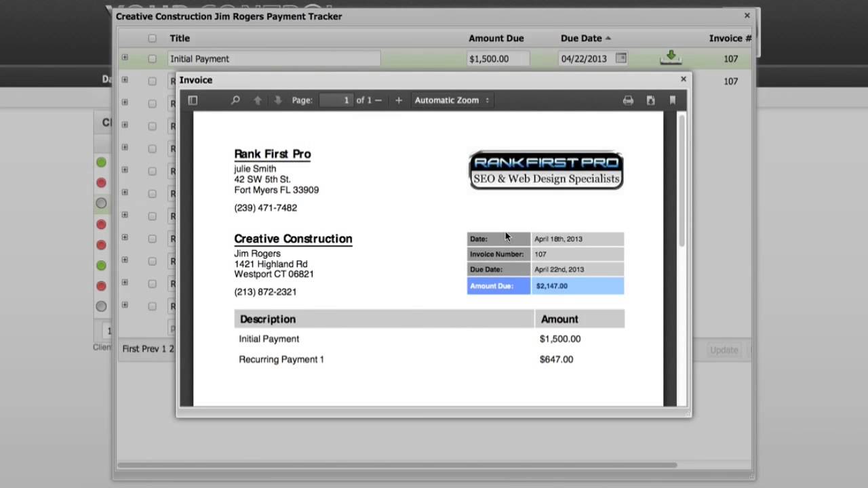Go to previous page with up arrow

(258, 100)
